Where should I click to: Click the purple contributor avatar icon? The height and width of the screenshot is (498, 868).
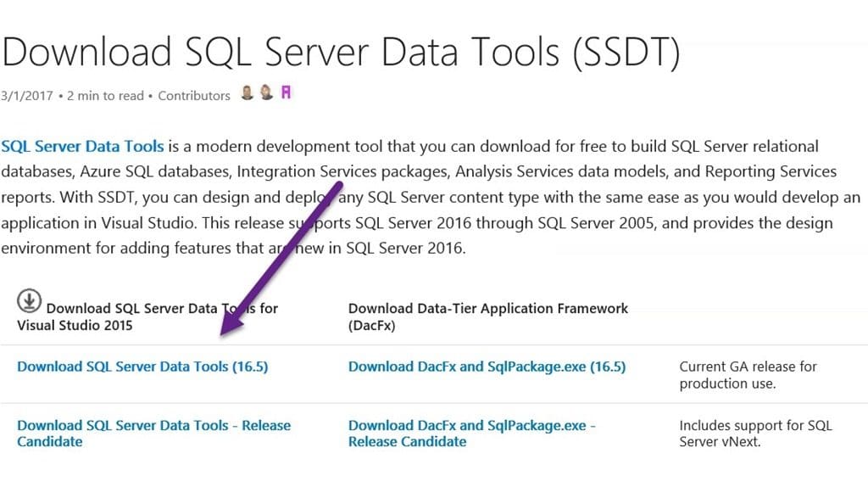coord(286,92)
